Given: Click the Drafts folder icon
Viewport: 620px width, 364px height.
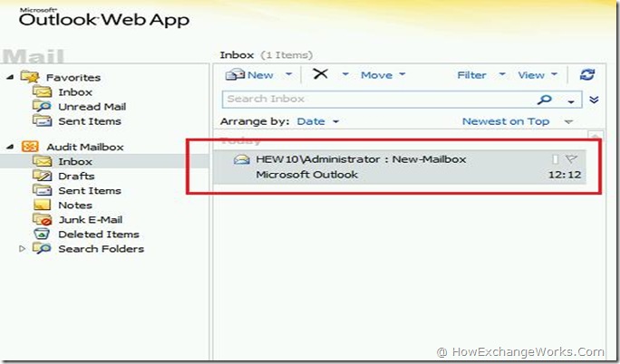Looking at the screenshot, I should pos(42,176).
